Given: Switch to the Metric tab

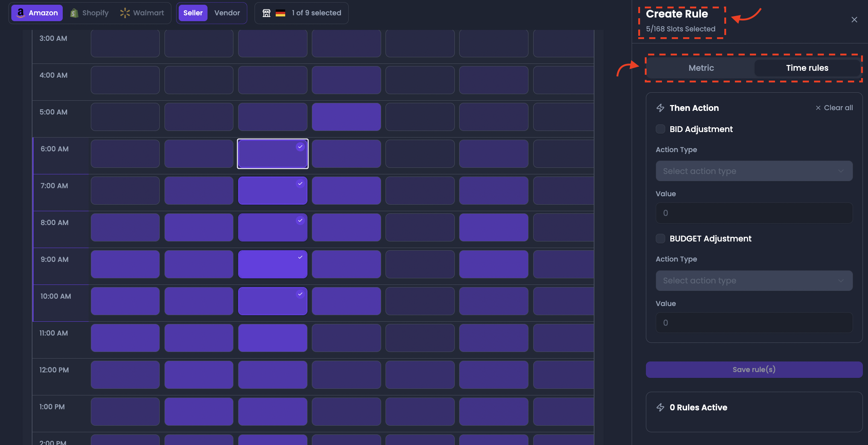Looking at the screenshot, I should coord(701,68).
